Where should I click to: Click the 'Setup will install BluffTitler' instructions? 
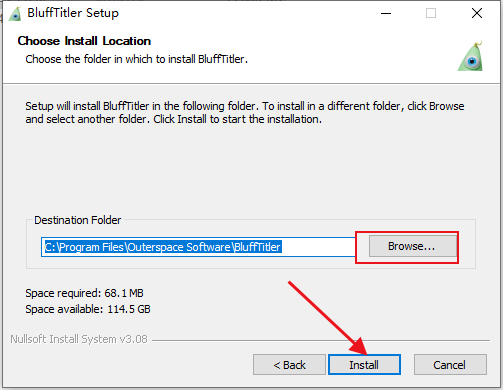click(x=245, y=112)
